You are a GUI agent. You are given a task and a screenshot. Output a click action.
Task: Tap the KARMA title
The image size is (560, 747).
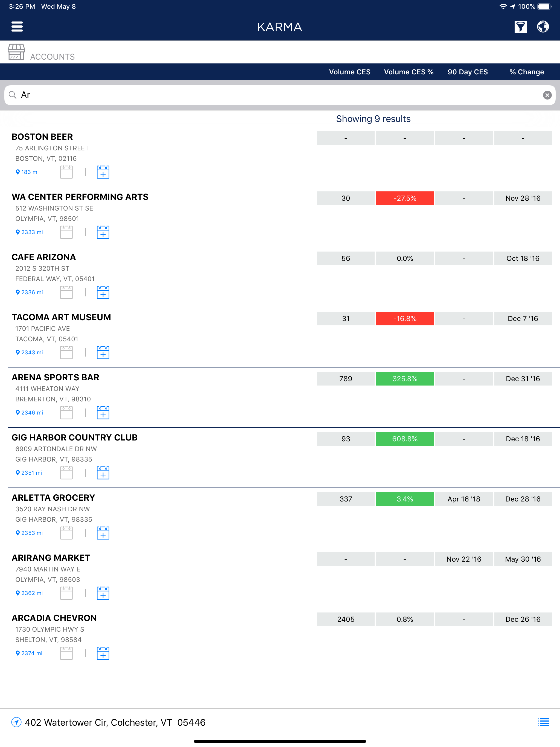click(280, 27)
